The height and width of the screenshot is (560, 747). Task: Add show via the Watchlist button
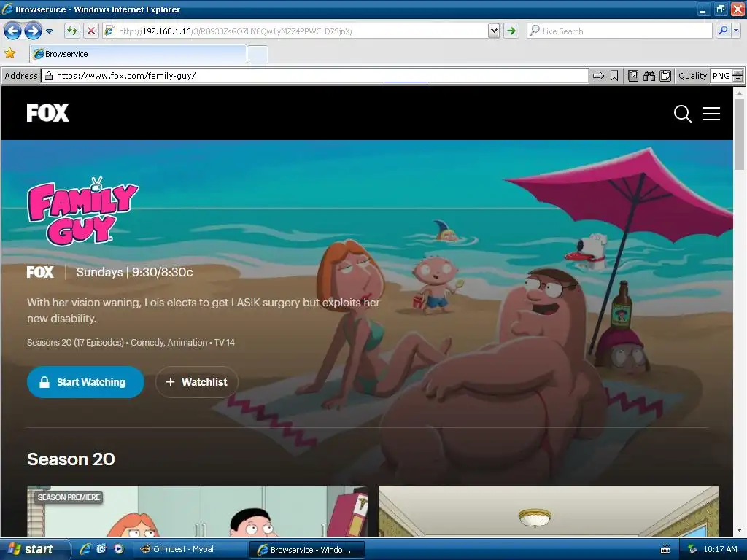point(197,382)
